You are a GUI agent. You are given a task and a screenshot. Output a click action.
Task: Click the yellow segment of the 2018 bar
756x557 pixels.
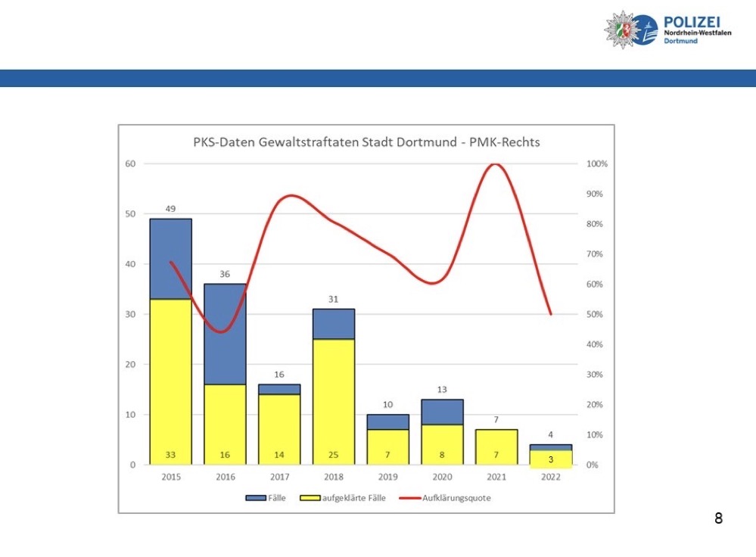[334, 402]
